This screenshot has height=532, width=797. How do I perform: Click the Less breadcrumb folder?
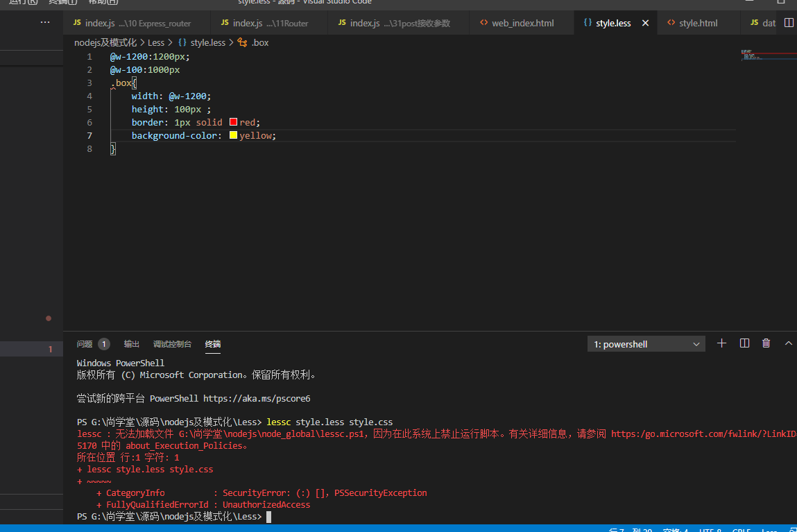click(155, 43)
